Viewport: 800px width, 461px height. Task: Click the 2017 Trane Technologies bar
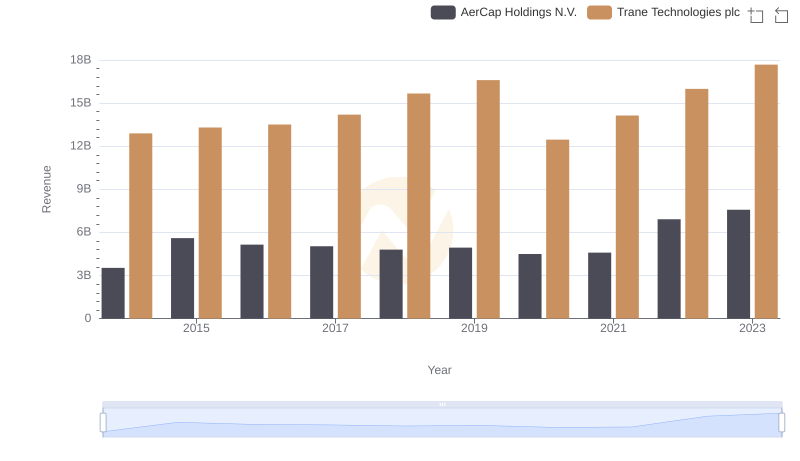pos(349,216)
